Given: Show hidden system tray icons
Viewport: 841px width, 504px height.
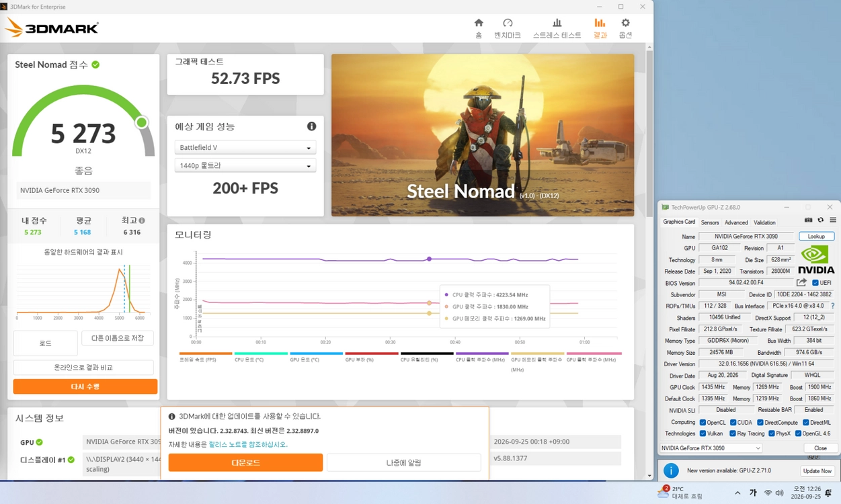Looking at the screenshot, I should click(x=737, y=493).
